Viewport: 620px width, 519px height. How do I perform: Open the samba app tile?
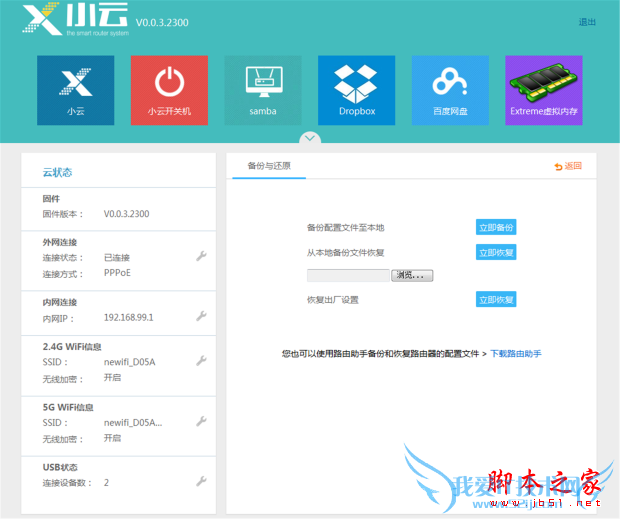(x=263, y=91)
